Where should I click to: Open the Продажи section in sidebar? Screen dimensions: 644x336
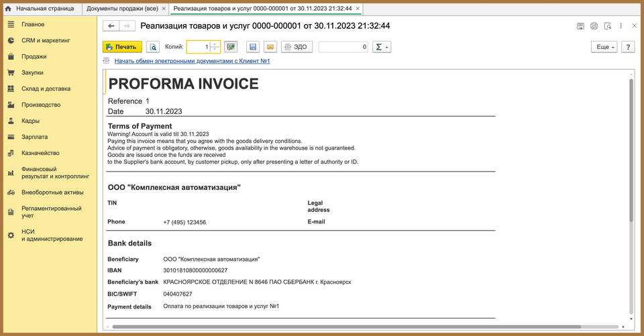pos(34,56)
